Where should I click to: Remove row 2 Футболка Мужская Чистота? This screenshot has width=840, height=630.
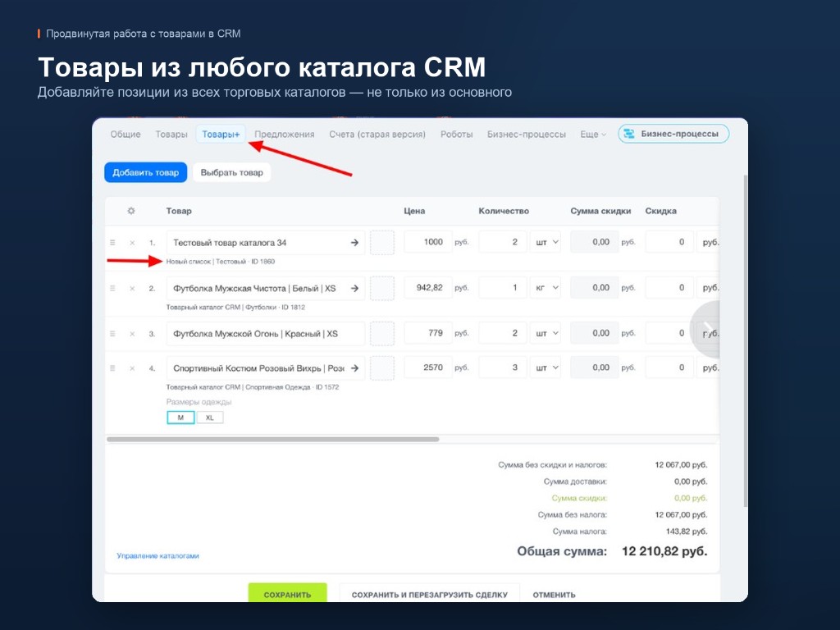(x=132, y=288)
